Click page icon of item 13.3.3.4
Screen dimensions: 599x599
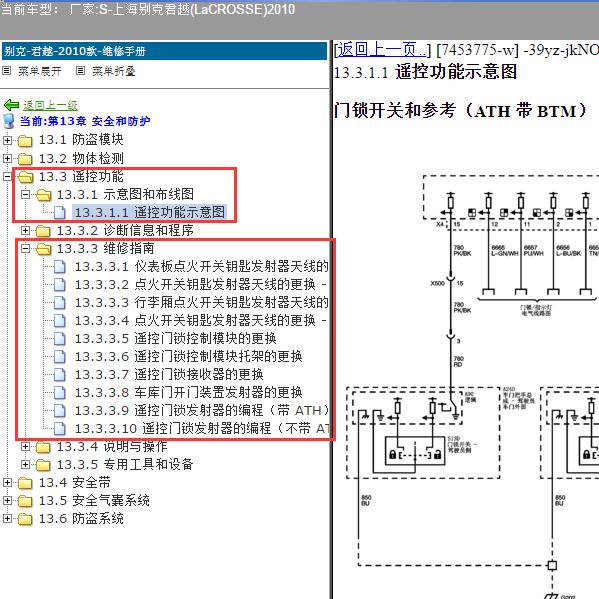click(x=60, y=321)
